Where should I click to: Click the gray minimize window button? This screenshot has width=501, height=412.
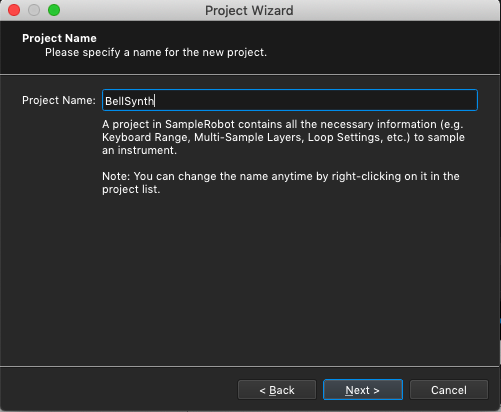(34, 10)
